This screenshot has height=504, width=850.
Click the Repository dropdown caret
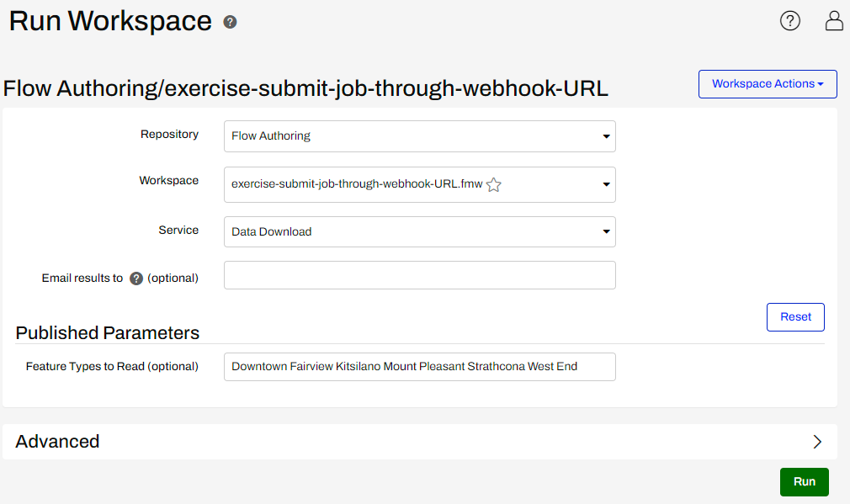point(606,135)
